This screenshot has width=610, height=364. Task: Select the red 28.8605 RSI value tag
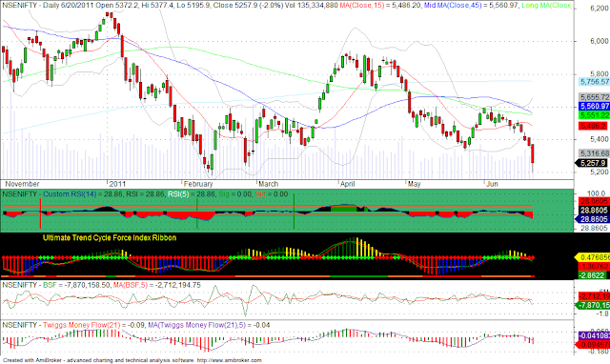pos(594,201)
